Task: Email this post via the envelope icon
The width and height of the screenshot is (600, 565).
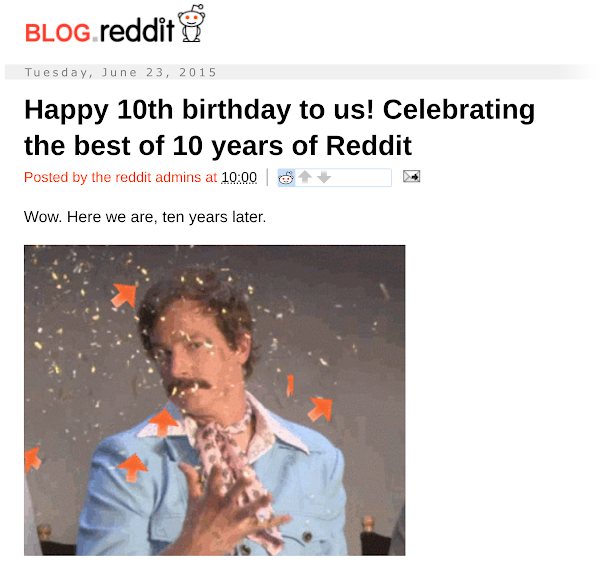Action: point(411,176)
